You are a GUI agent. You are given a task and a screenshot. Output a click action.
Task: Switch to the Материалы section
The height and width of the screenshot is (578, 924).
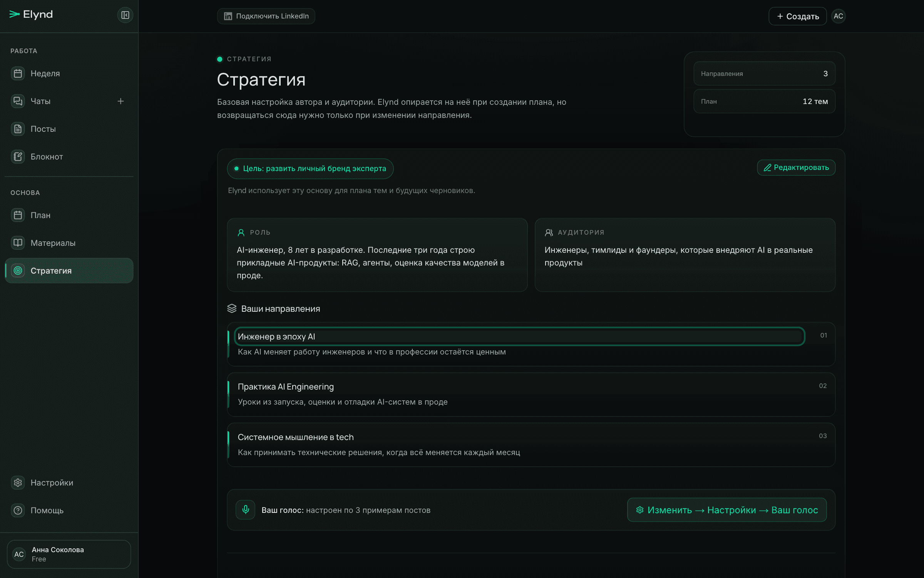click(x=69, y=243)
